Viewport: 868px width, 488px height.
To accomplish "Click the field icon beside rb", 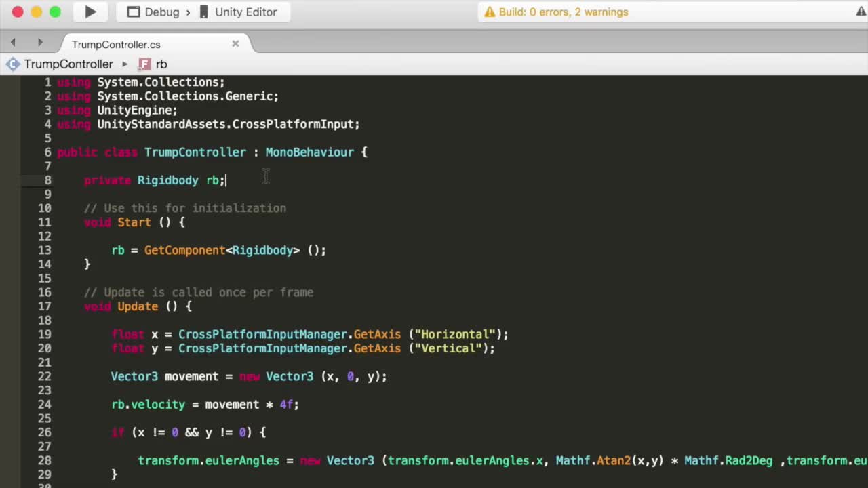I will [x=144, y=64].
